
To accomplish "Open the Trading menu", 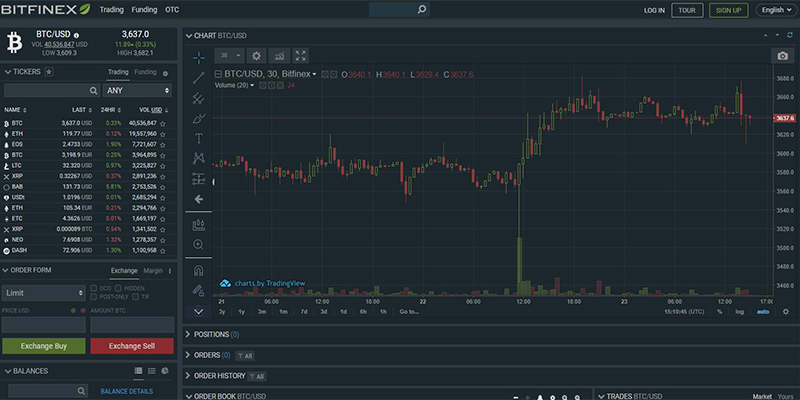I will coord(112,10).
